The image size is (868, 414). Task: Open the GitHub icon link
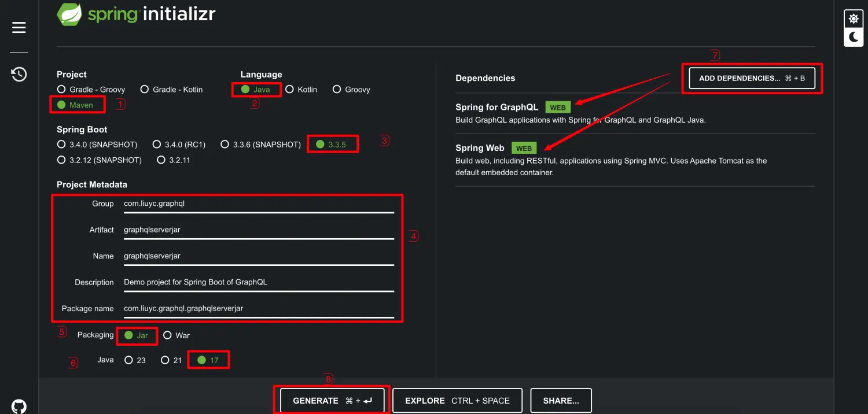(x=19, y=406)
